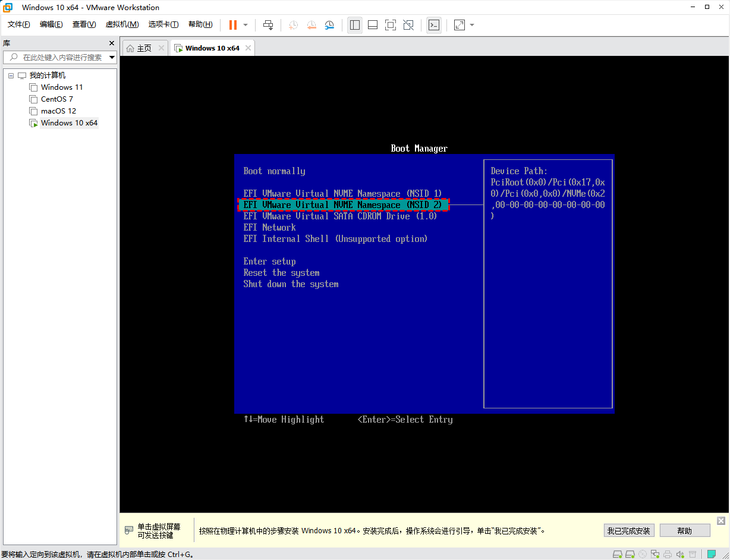Viewport: 730px width, 560px height.
Task: Select EFI NVME Namespace (NSID 2) entry
Action: tap(343, 205)
